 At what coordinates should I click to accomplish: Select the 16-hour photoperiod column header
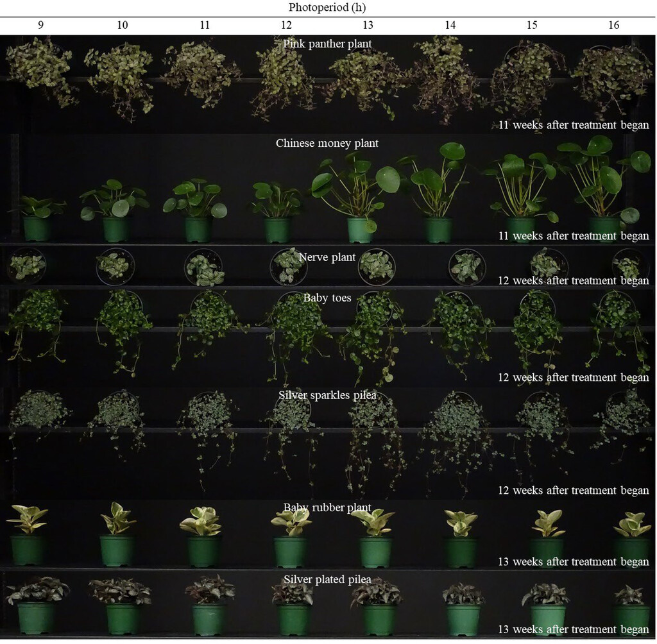(x=613, y=25)
